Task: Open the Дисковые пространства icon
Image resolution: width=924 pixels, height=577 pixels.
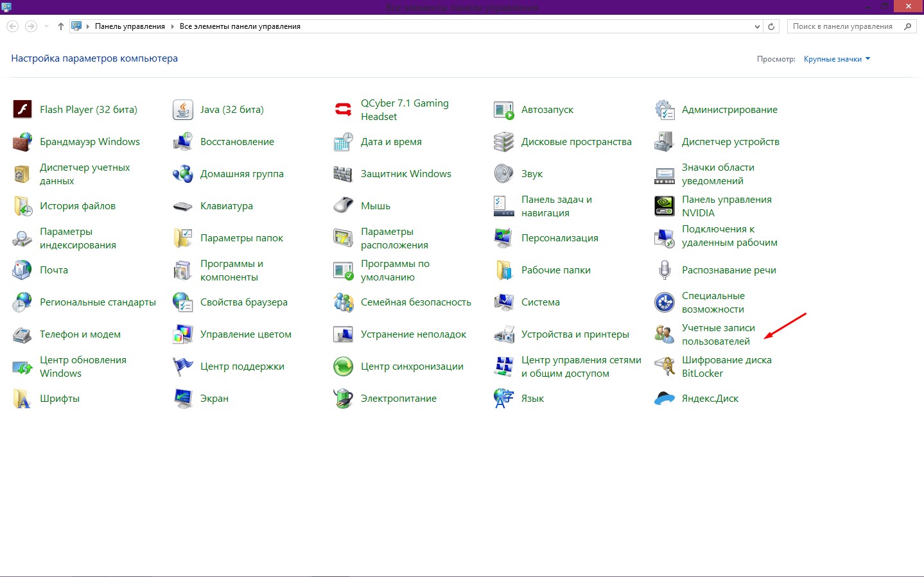Action: [504, 142]
